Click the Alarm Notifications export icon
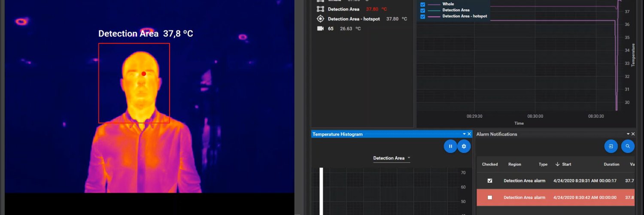 tap(611, 146)
